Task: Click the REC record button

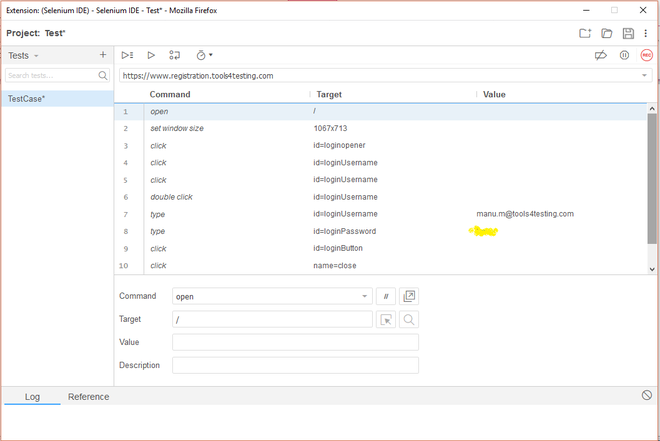Action: coord(647,55)
